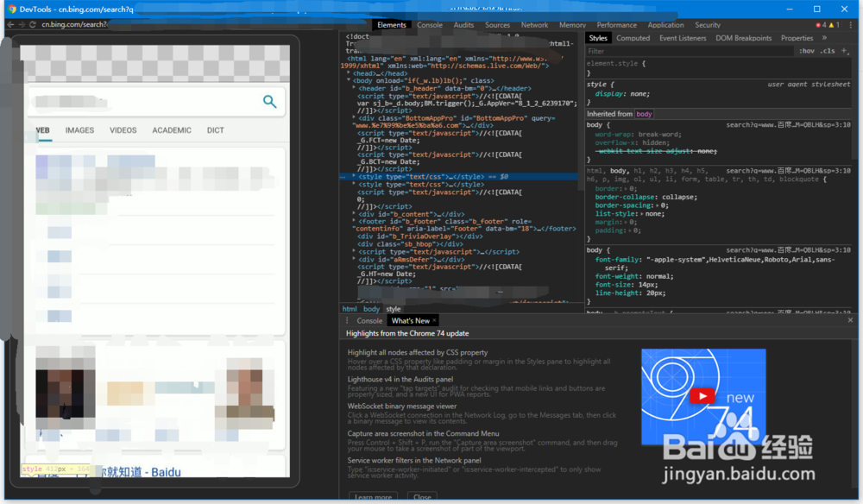The image size is (863, 504).
Task: Open the Application panel tab
Action: [665, 25]
